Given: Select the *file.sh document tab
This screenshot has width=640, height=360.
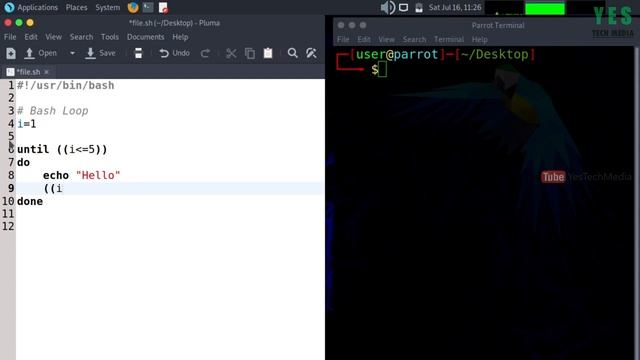Looking at the screenshot, I should pos(28,72).
